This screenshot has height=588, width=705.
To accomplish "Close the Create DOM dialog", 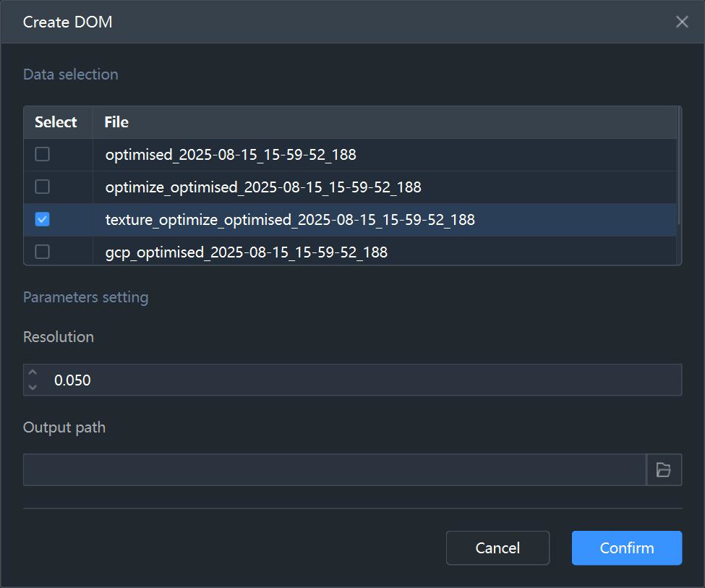I will point(682,22).
